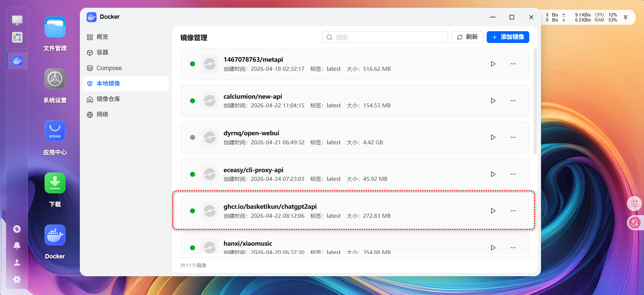Run the dyrnq/open-webui image

click(493, 137)
